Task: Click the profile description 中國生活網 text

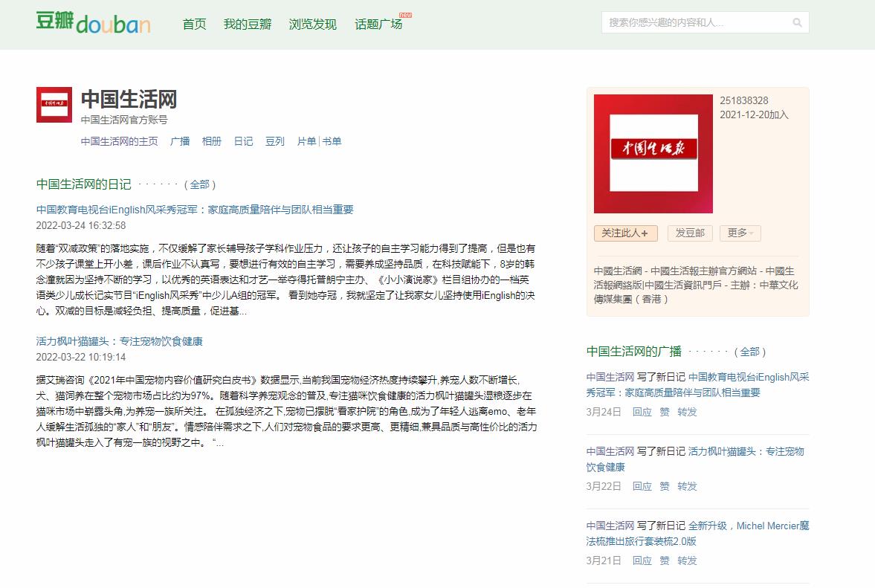Action: pos(696,285)
